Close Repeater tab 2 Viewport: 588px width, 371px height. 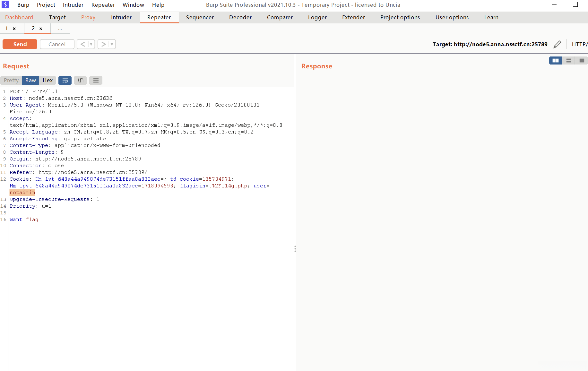tap(41, 29)
